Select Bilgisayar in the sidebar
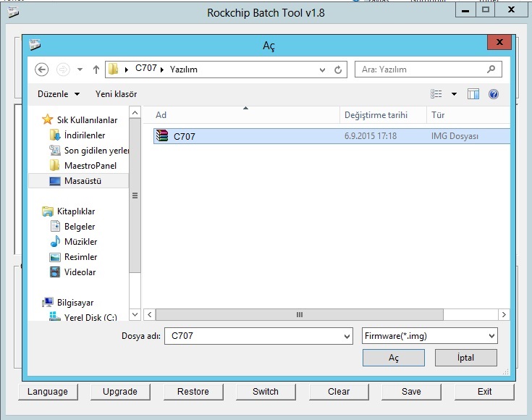 [x=75, y=303]
